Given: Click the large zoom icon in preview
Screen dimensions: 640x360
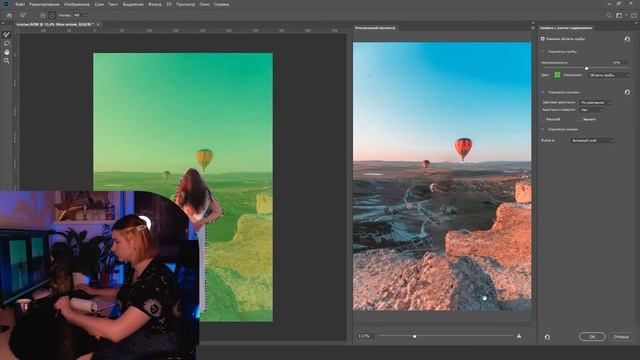Looking at the screenshot, I should (x=519, y=336).
